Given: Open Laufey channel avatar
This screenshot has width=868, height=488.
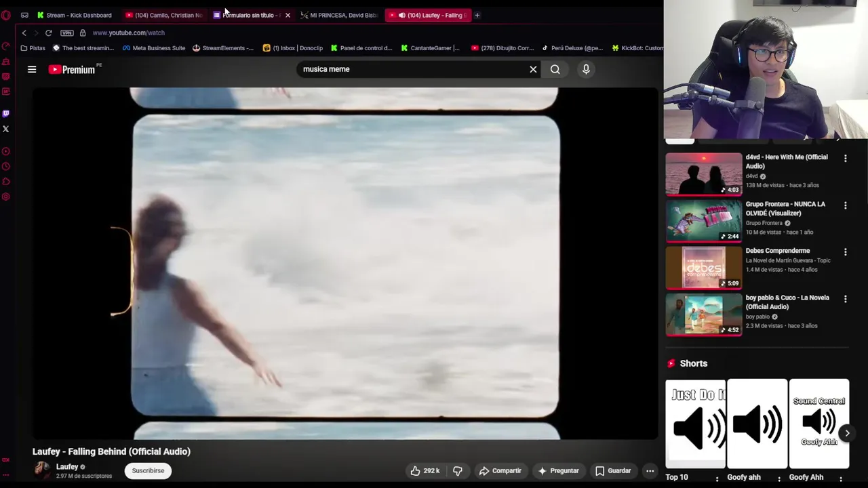Looking at the screenshot, I should tap(42, 469).
